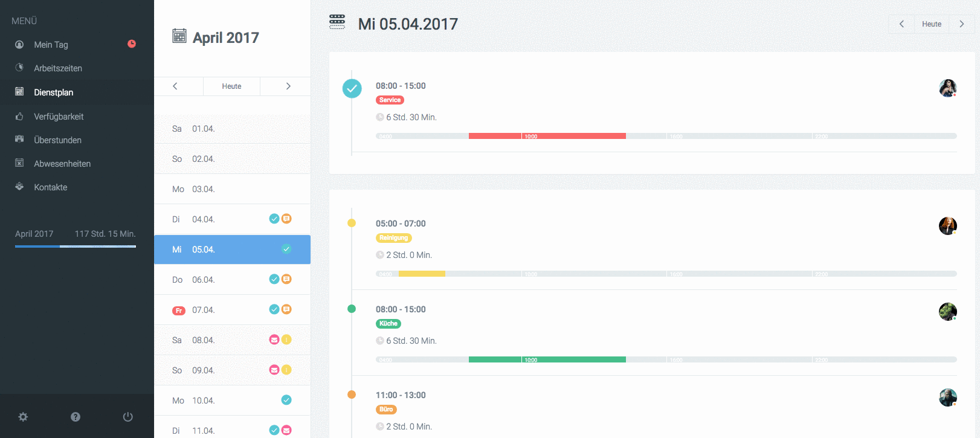Click the day view icon beside Mi 05.04.2017
Screen dimensions: 980x438
337,22
